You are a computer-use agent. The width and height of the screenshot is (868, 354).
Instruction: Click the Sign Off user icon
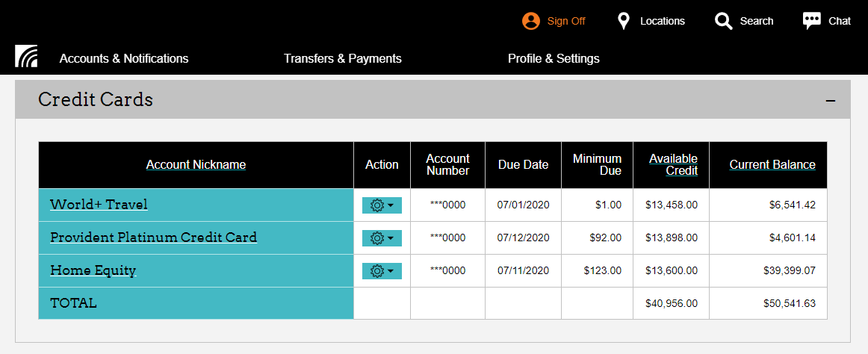point(530,21)
